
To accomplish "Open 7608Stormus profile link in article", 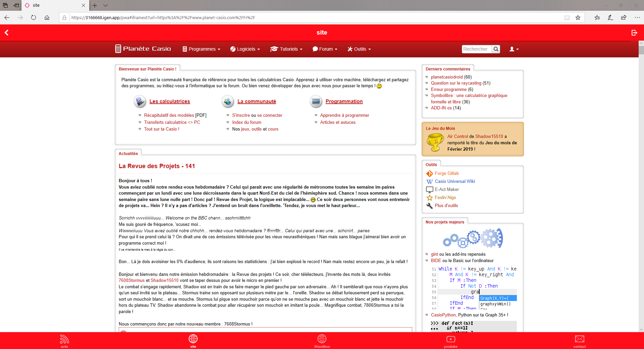I will [x=131, y=280].
